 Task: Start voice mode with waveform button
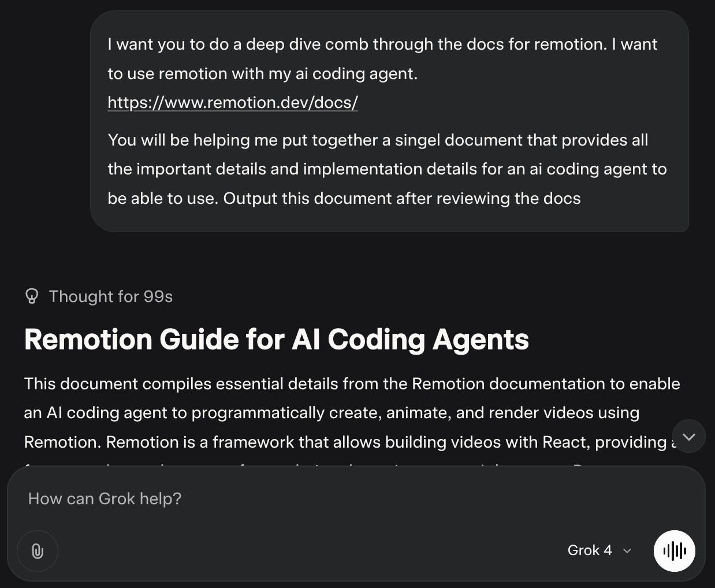coord(674,551)
